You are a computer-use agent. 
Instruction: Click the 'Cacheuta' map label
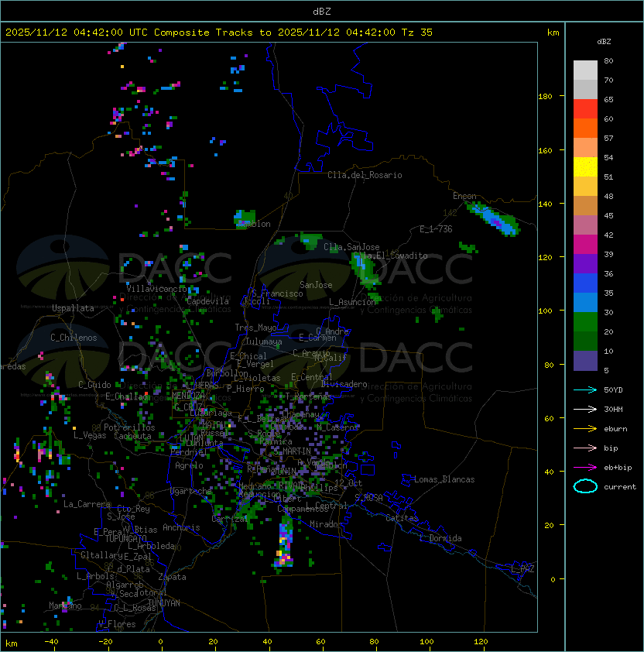(132, 436)
